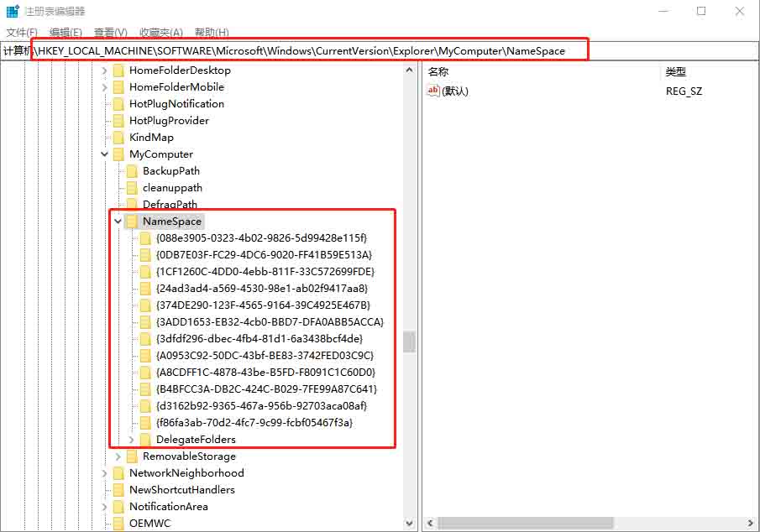This screenshot has width=760, height=532.
Task: Click the folder icon beside HotPlugNotification
Action: click(x=118, y=104)
